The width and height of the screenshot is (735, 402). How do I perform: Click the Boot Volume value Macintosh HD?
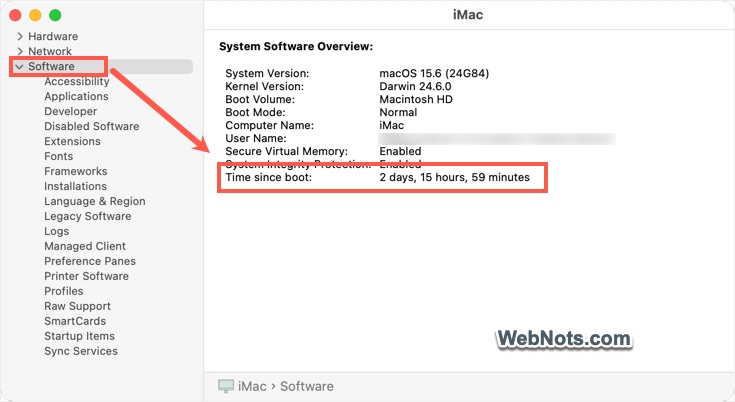(x=416, y=99)
